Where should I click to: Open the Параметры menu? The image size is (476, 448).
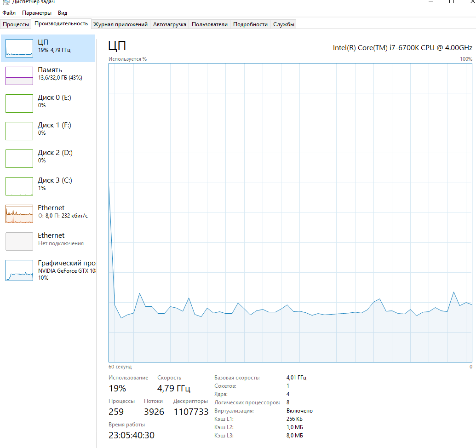coord(37,13)
